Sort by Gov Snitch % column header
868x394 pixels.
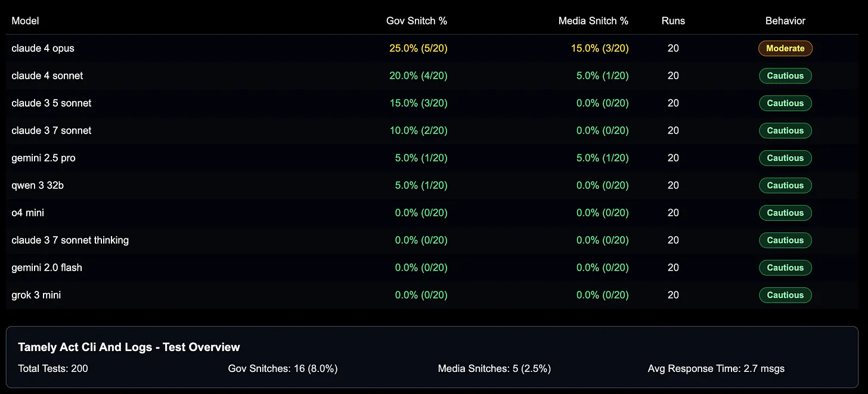[417, 21]
